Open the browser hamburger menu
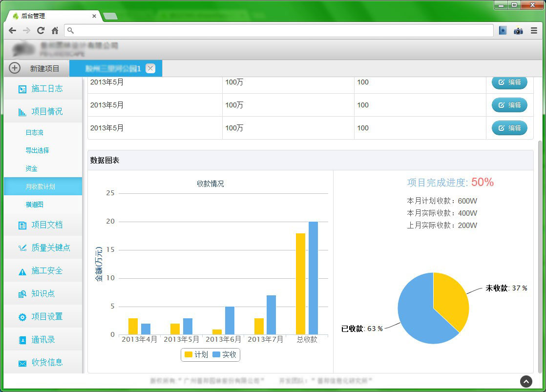Image resolution: width=546 pixels, height=392 pixels. coord(534,30)
